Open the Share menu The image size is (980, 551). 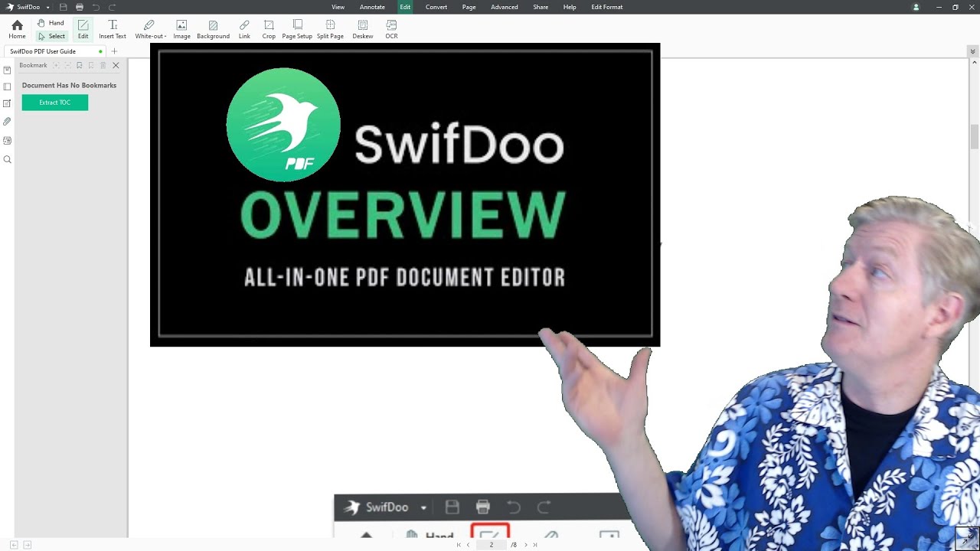click(x=541, y=7)
